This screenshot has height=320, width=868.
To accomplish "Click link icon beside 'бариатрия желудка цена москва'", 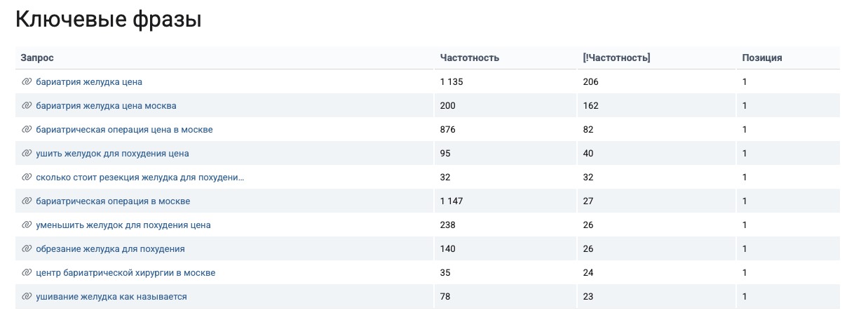I will click(x=27, y=106).
